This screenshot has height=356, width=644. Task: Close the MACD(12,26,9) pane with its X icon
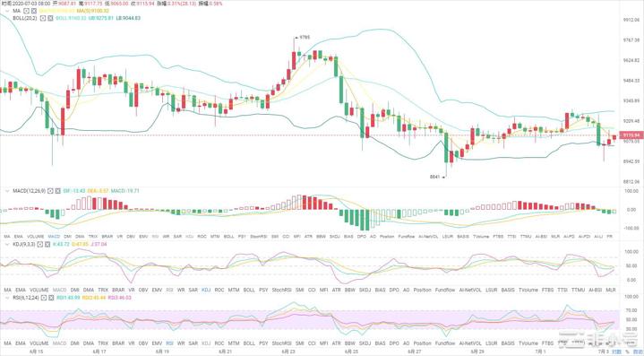58,191
